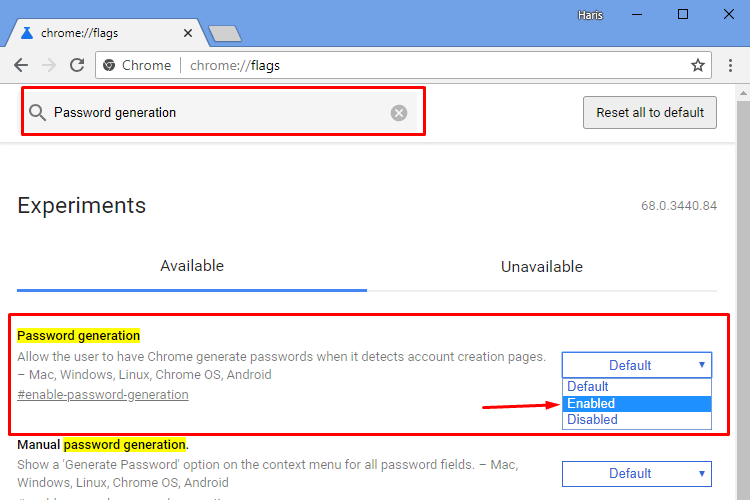Choose Default in the open dropdown list
This screenshot has width=750, height=500.
(x=637, y=387)
